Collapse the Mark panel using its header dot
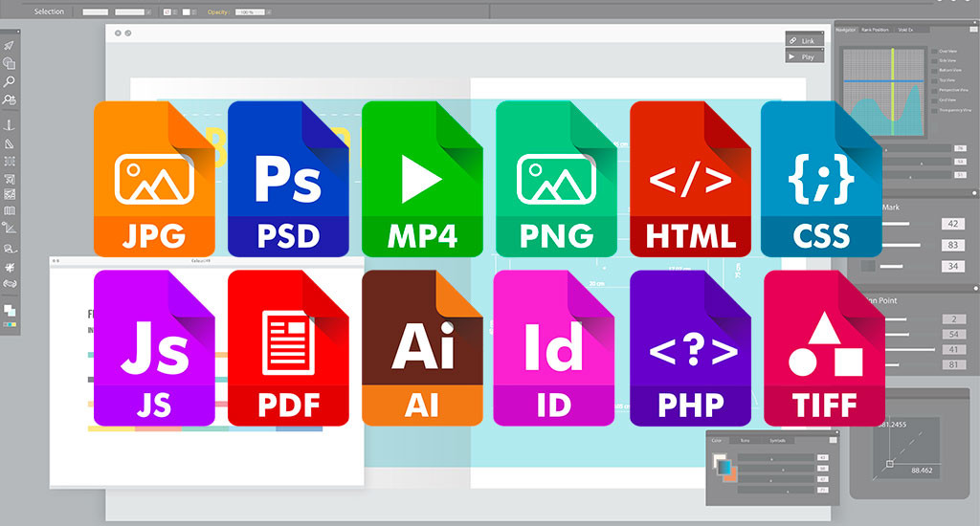The height and width of the screenshot is (526, 980). [974, 193]
